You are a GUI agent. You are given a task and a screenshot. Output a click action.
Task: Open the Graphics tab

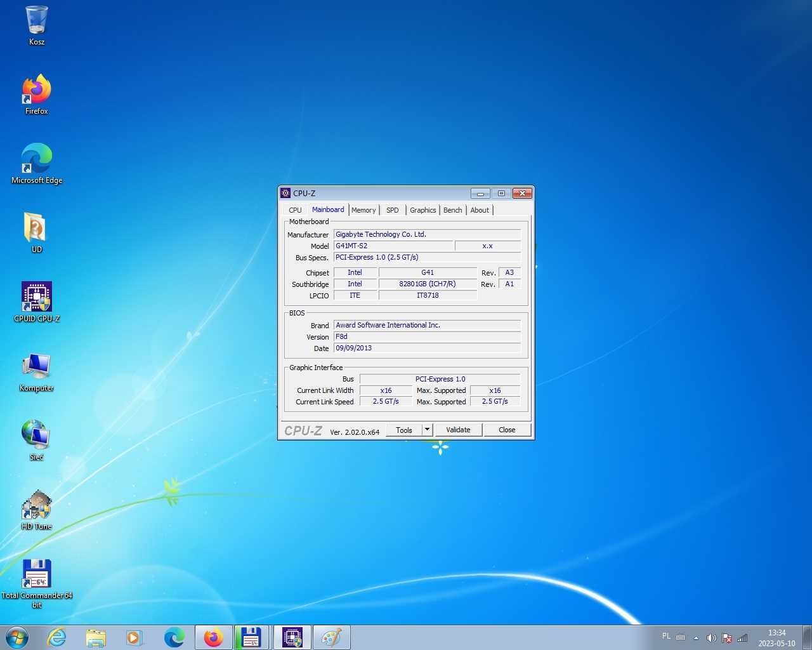pyautogui.click(x=422, y=210)
